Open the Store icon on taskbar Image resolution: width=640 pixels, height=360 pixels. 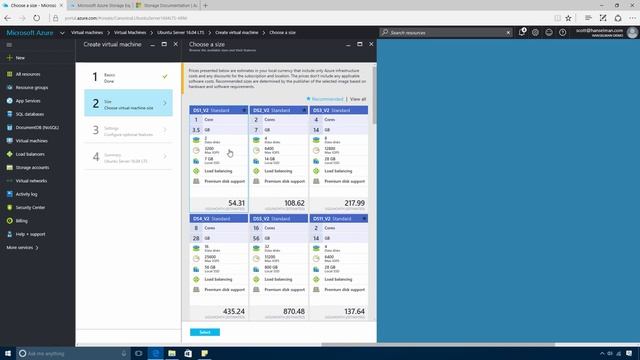[x=188, y=353]
